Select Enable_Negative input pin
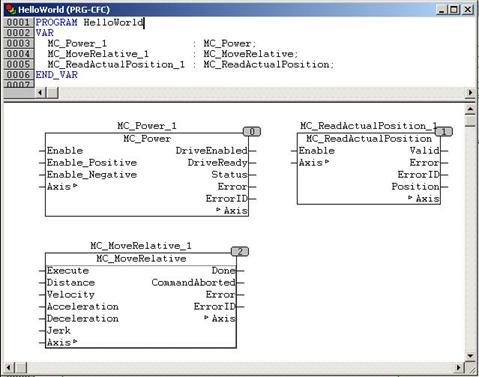Image resolution: width=479 pixels, height=377 pixels. [x=92, y=175]
